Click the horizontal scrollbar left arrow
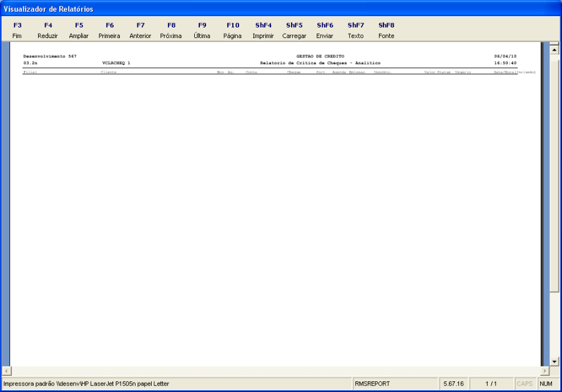The height and width of the screenshot is (392, 562). tap(7, 371)
